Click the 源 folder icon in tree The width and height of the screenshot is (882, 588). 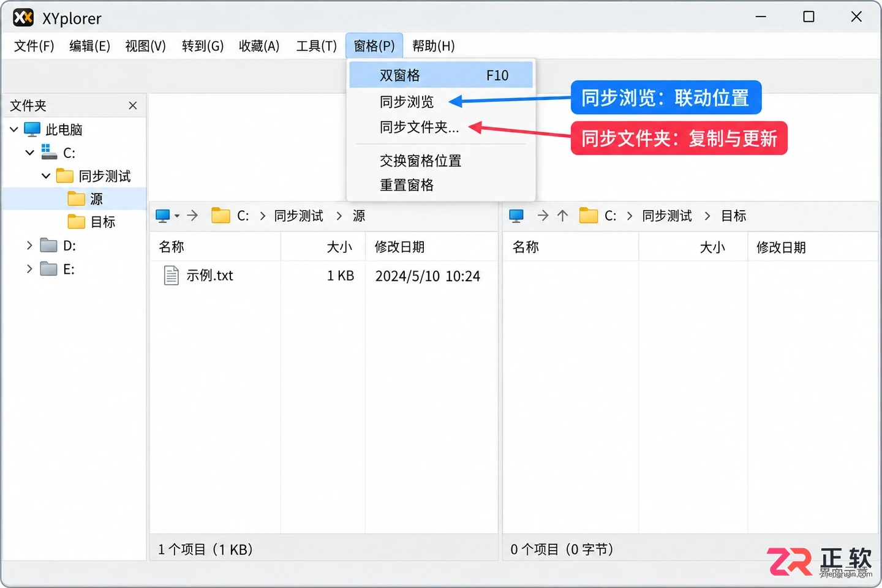(x=77, y=198)
